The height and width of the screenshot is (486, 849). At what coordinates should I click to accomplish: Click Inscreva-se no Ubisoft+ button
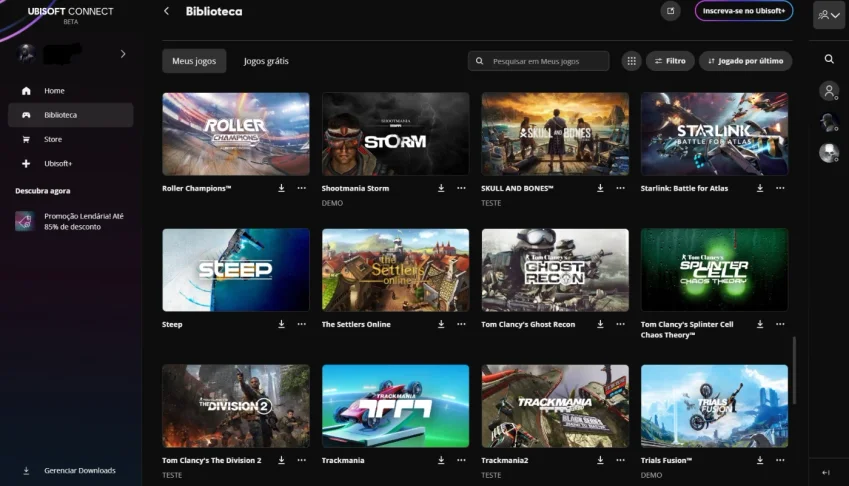tap(744, 11)
